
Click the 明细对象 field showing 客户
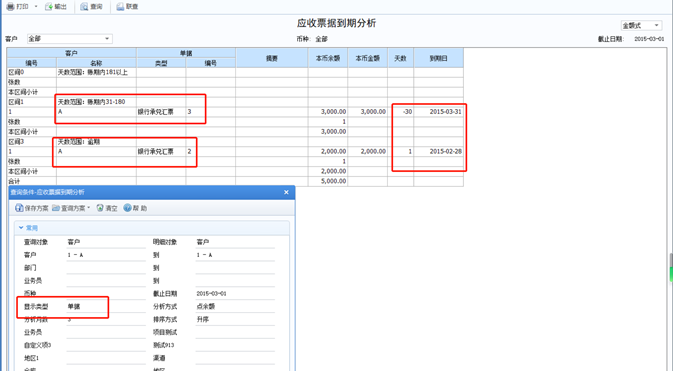pos(235,242)
